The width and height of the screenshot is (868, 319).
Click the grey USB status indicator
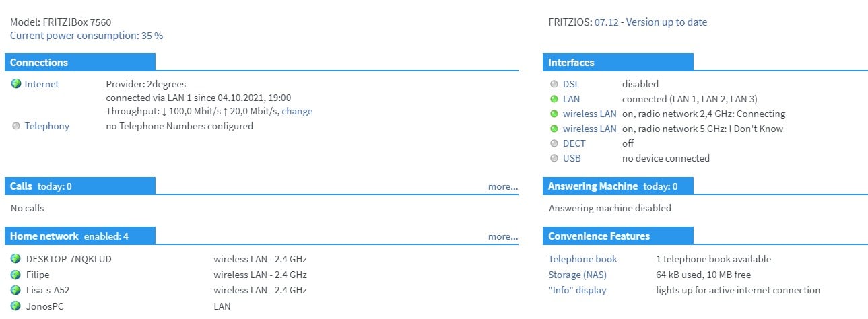click(554, 158)
